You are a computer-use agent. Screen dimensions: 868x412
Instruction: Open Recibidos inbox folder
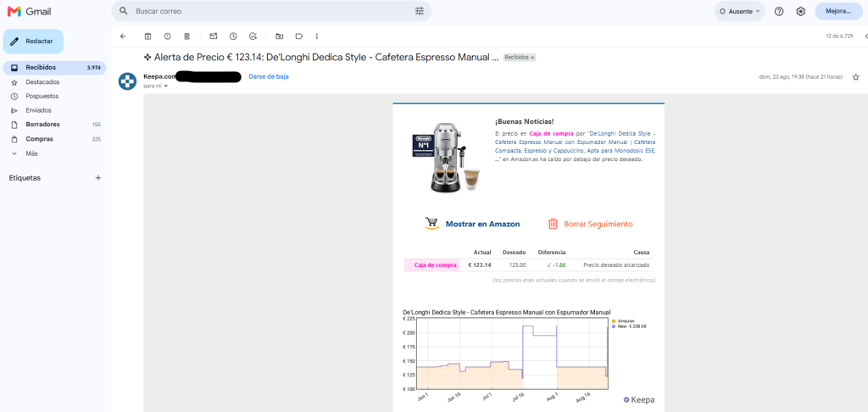(54, 68)
